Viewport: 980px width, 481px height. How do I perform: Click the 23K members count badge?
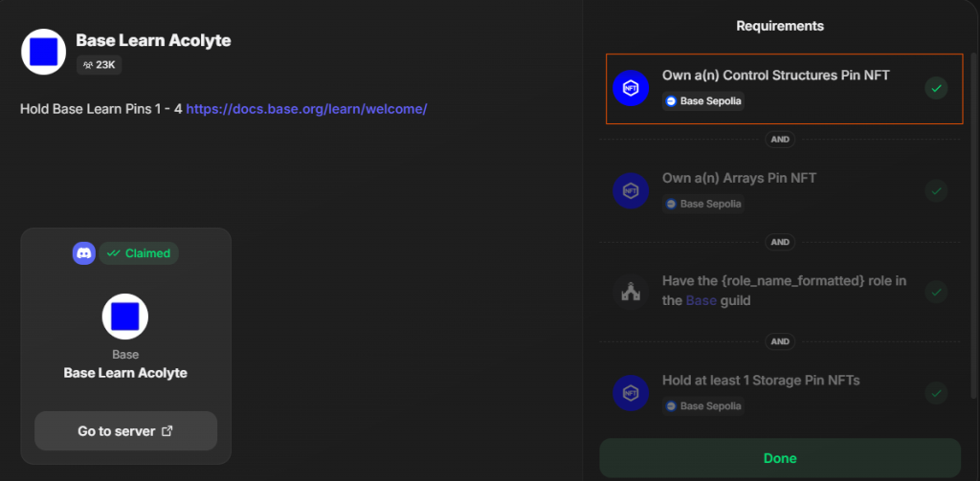click(100, 65)
